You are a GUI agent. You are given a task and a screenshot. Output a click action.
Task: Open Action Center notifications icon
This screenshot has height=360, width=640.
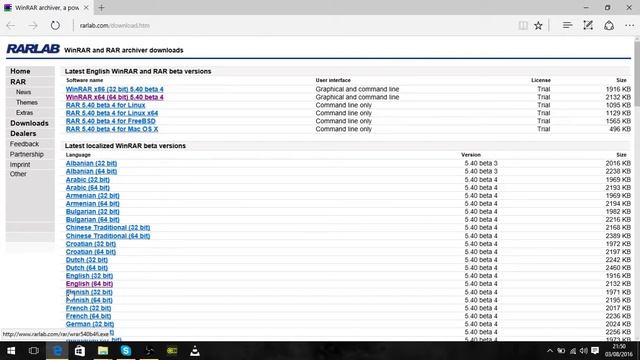pyautogui.click(x=595, y=351)
